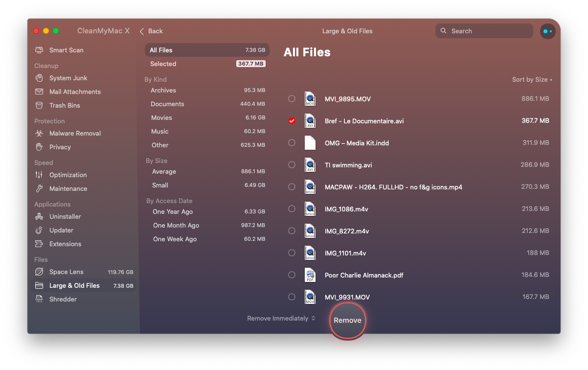Click the Search input field

(484, 31)
